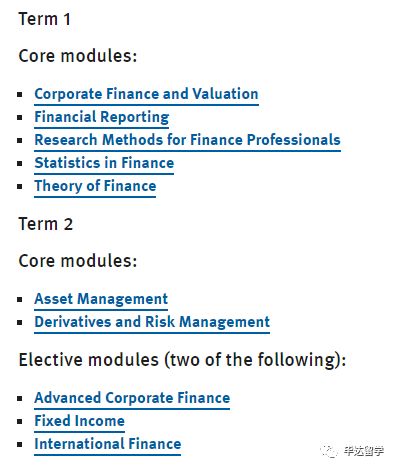The image size is (396, 469).
Task: Click the WeChat logo watermark icon
Action: click(330, 451)
